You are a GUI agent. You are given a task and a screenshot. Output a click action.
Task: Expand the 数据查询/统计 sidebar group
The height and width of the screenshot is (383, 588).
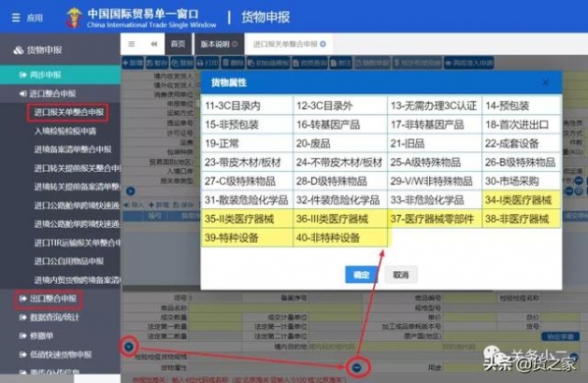49,317
